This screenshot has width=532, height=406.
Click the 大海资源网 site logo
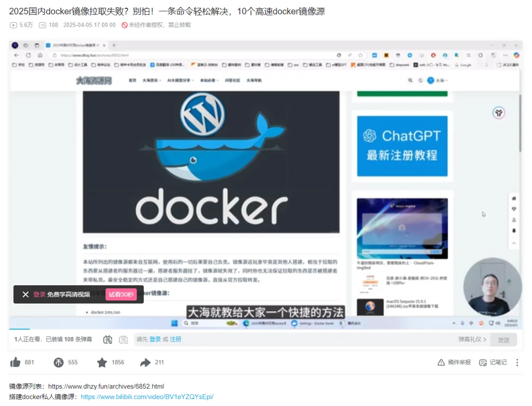pos(94,80)
